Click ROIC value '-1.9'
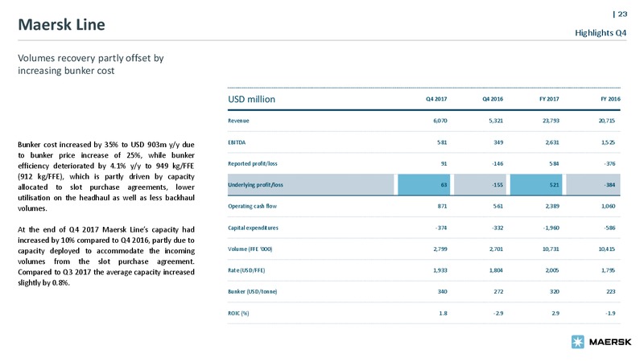 pyautogui.click(x=610, y=313)
